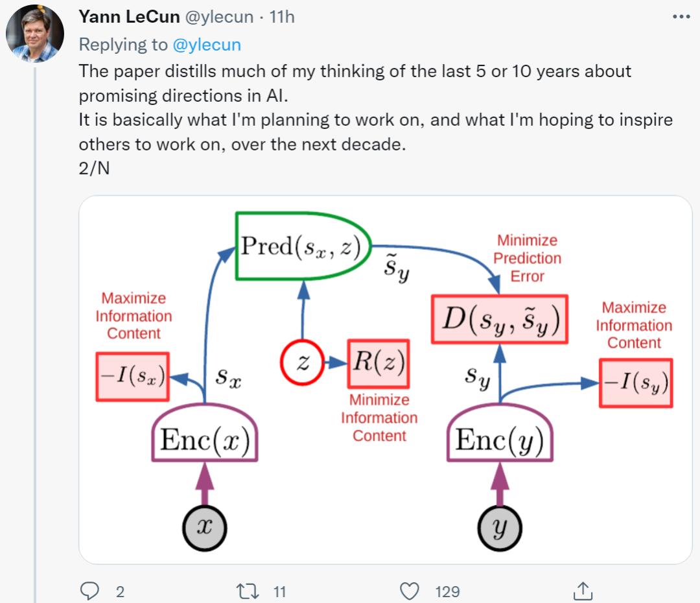Click the Enc(y) encoder block in diagram

500,440
